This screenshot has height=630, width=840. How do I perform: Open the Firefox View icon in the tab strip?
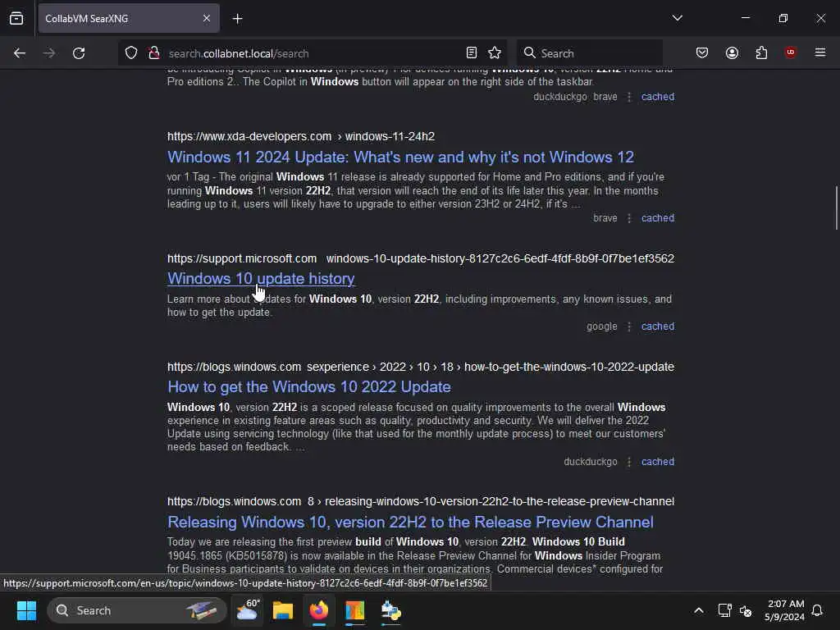pyautogui.click(x=16, y=18)
